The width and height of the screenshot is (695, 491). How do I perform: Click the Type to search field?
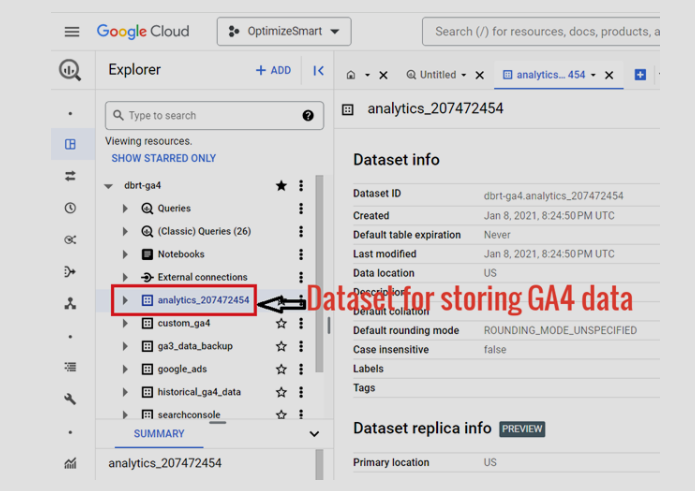tap(214, 116)
